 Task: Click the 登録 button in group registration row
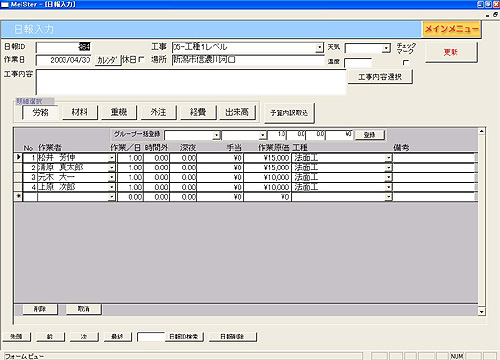pos(369,135)
